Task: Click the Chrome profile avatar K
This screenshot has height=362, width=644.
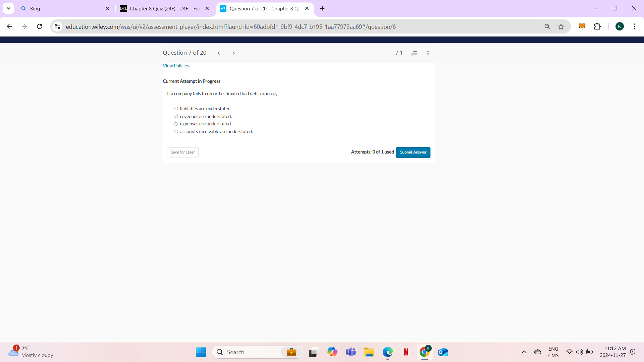Action: pyautogui.click(x=620, y=26)
